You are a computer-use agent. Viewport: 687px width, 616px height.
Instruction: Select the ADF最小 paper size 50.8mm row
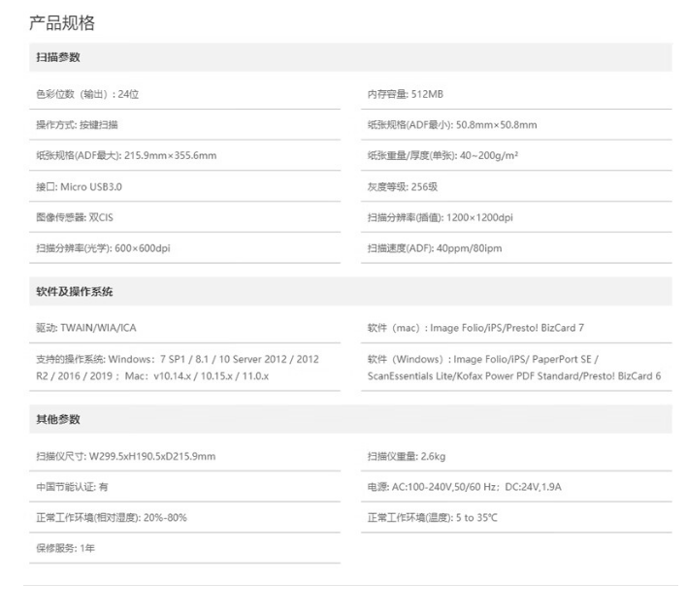452,125
